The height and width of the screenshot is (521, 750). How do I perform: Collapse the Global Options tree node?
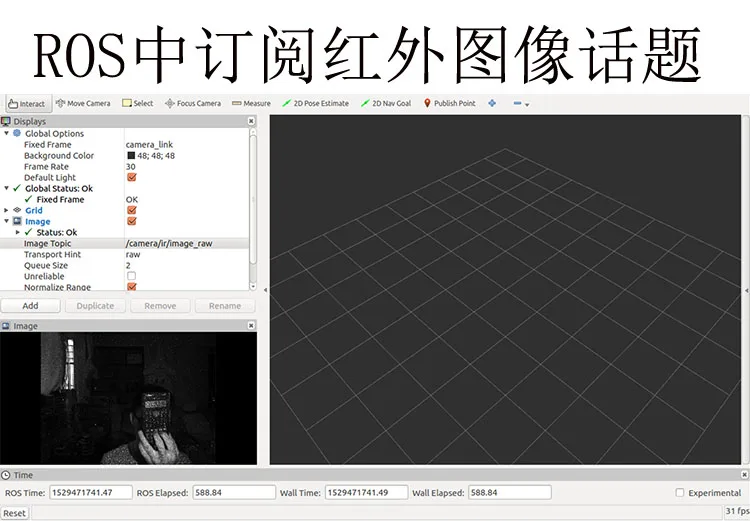coord(7,133)
